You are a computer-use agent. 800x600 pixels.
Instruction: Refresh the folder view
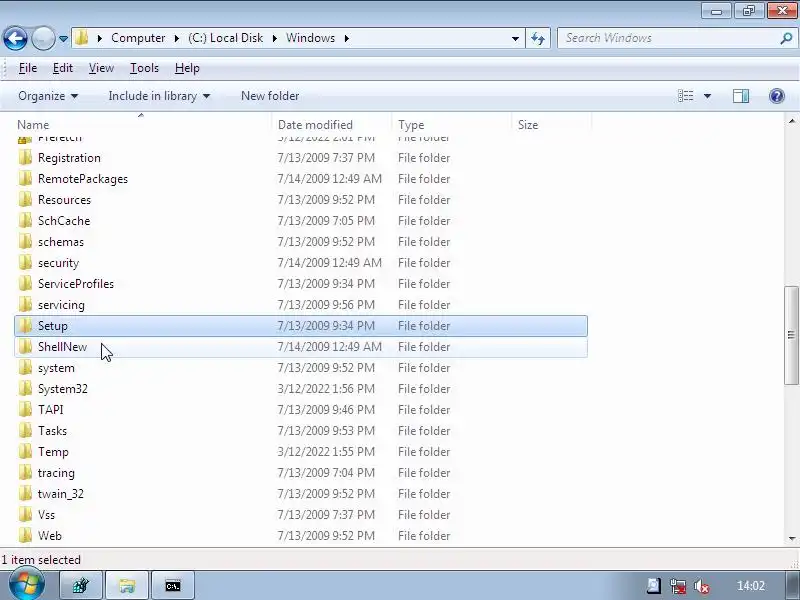tap(538, 38)
